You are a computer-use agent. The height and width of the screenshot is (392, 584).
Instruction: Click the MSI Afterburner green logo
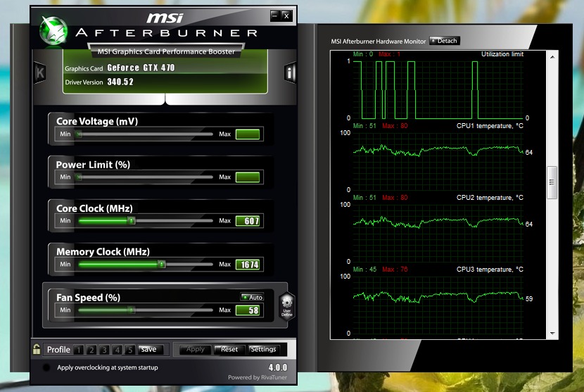pos(53,31)
